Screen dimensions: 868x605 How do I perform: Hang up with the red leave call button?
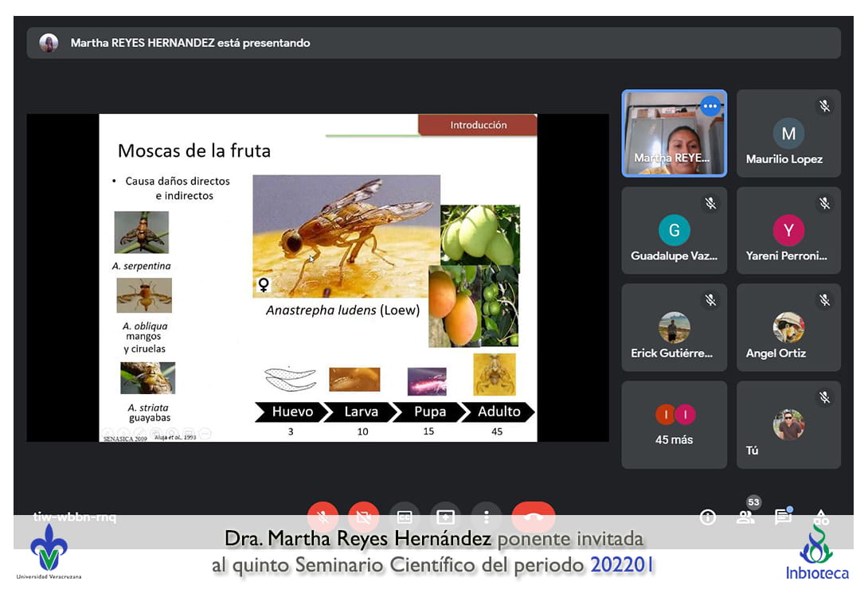[533, 516]
